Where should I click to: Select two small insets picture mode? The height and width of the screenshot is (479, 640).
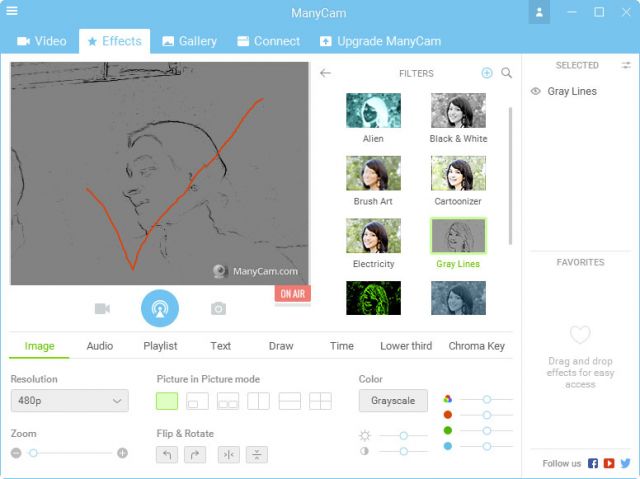click(x=228, y=401)
